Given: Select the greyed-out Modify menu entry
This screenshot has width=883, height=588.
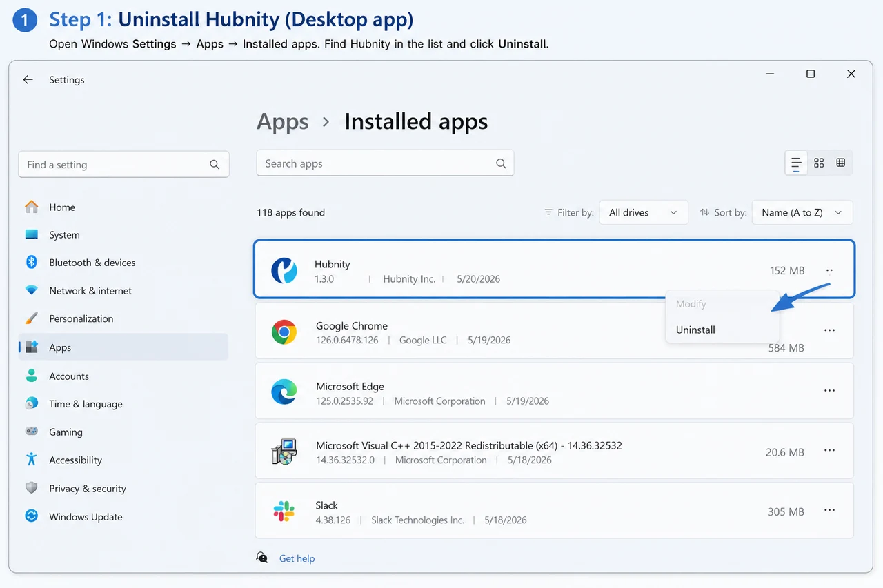Looking at the screenshot, I should pyautogui.click(x=691, y=304).
